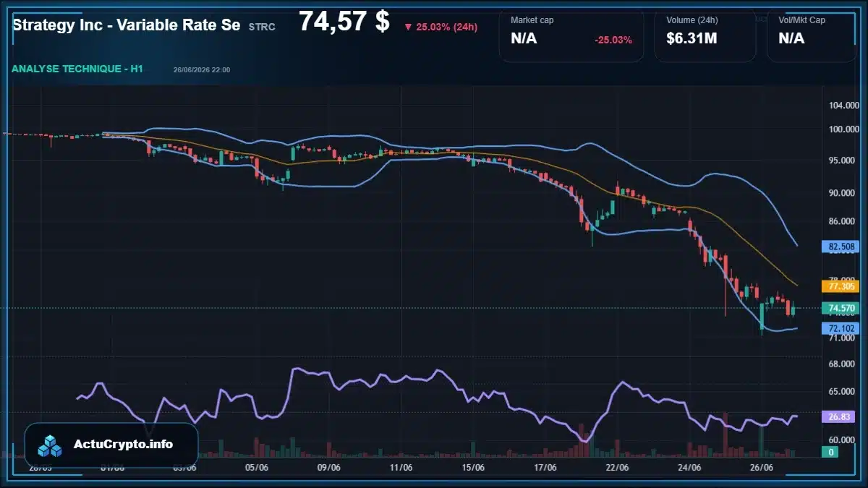Image resolution: width=868 pixels, height=488 pixels.
Task: Click the ActuCrypto.info cube logo icon
Action: [x=51, y=445]
